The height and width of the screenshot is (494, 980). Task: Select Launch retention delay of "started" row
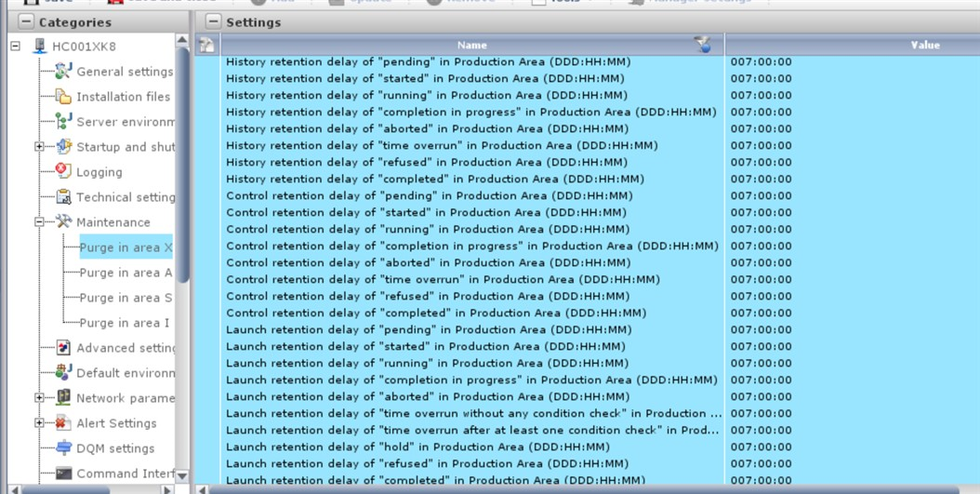click(587, 346)
